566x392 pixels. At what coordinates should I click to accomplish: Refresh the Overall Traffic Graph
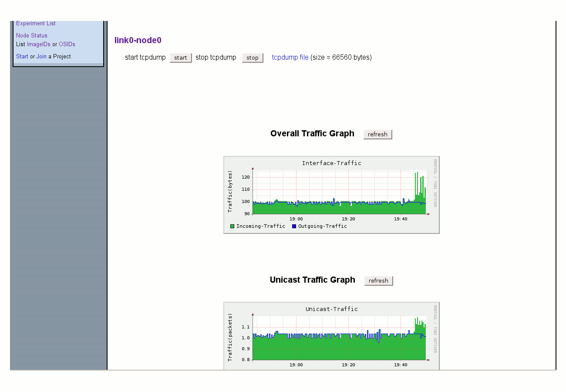(x=378, y=134)
